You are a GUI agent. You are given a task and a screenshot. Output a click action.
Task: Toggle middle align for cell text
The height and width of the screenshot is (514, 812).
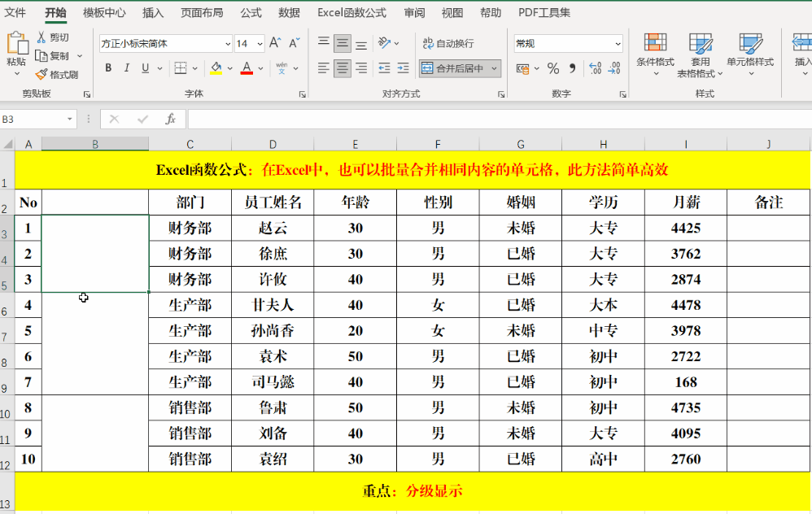click(x=343, y=43)
